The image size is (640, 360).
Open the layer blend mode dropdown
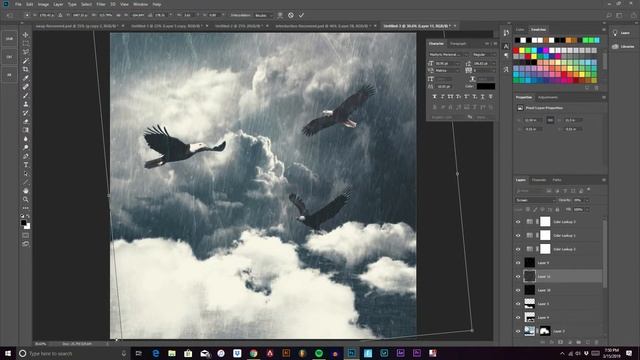pos(535,200)
